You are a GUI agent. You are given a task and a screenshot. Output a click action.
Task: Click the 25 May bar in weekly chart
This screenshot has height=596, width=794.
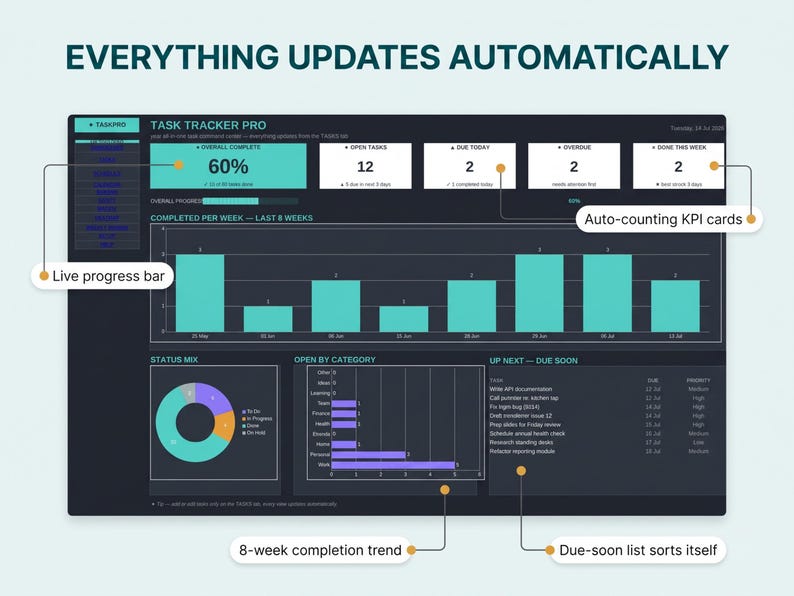tap(200, 293)
